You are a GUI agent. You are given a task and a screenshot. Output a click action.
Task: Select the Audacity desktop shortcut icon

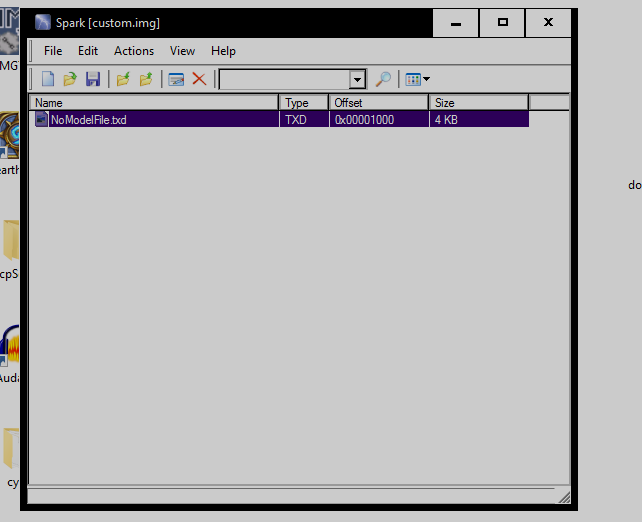pyautogui.click(x=9, y=346)
